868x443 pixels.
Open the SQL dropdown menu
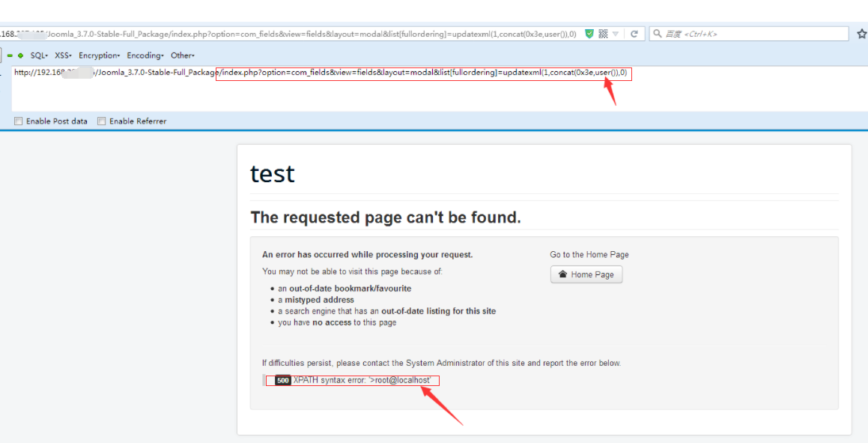(39, 55)
